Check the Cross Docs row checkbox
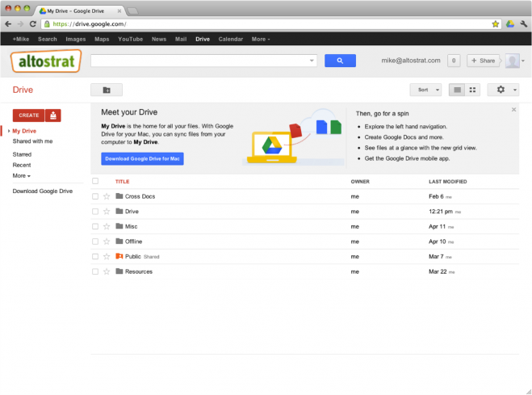The width and height of the screenshot is (532, 395). [x=95, y=196]
